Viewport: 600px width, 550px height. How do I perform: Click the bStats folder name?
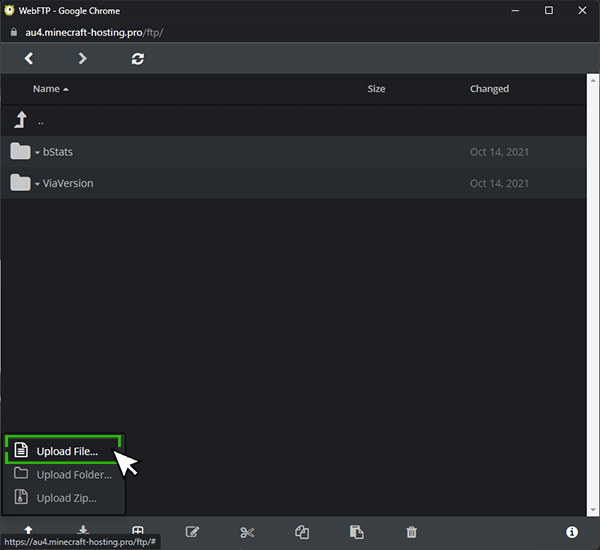(58, 152)
